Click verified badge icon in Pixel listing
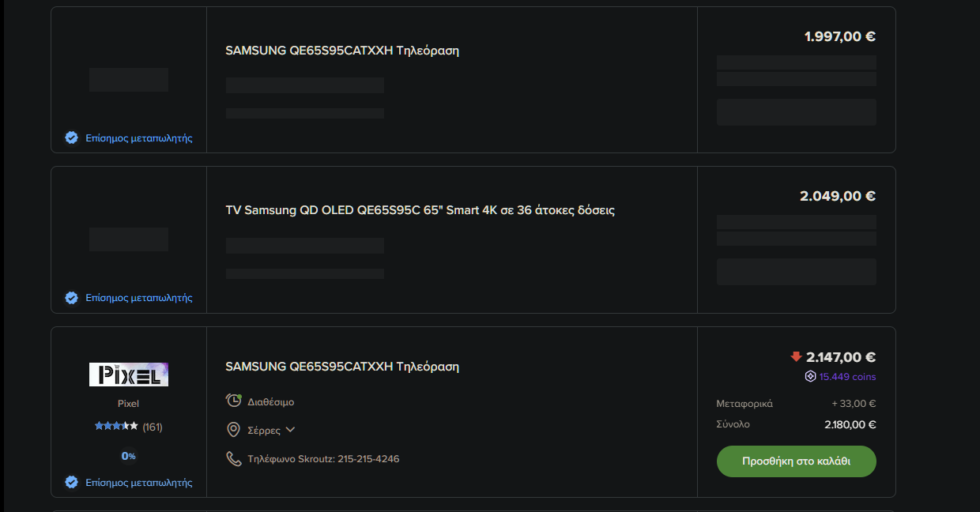The width and height of the screenshot is (980, 512). point(71,482)
